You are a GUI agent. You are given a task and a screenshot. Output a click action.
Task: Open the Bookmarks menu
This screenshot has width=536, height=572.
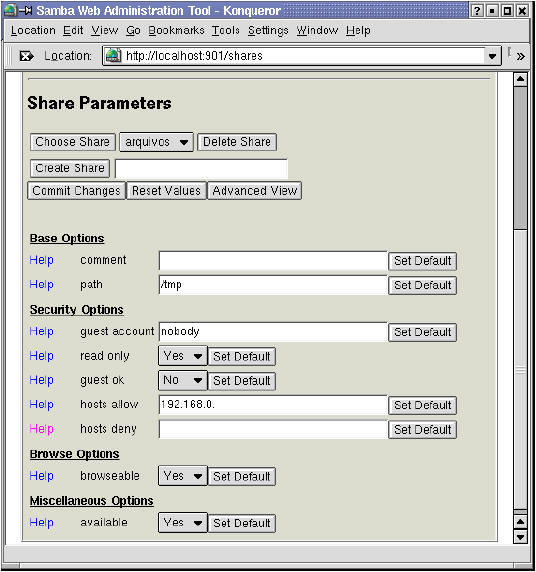pyautogui.click(x=176, y=30)
